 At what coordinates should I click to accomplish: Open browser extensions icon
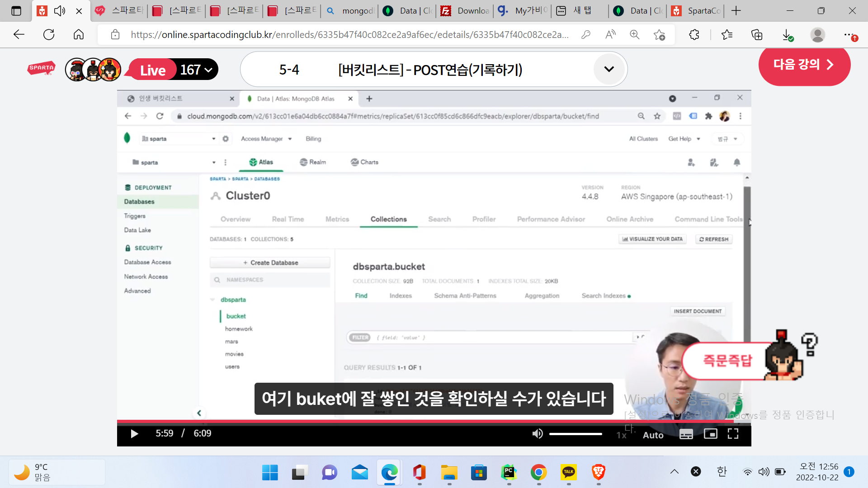tap(694, 34)
